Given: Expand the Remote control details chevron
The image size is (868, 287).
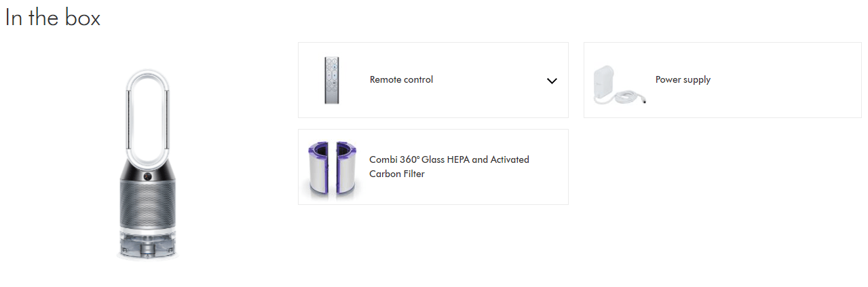Looking at the screenshot, I should (x=552, y=81).
